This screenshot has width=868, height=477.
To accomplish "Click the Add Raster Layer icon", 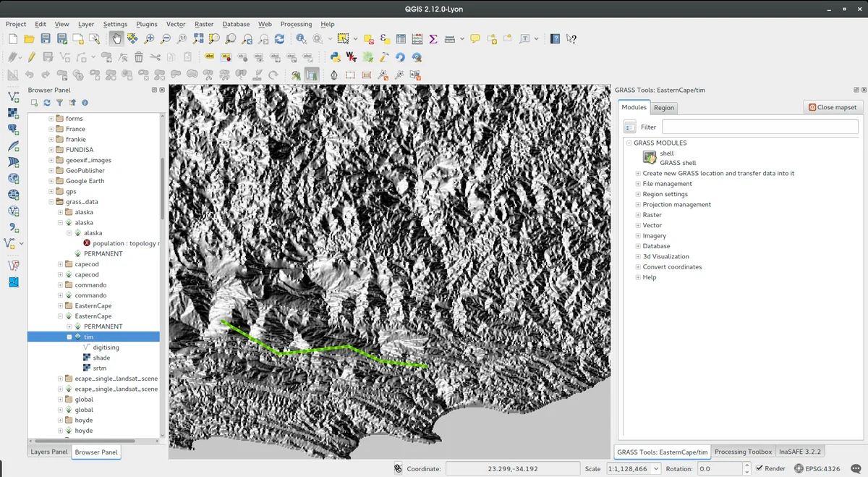I will [x=13, y=113].
